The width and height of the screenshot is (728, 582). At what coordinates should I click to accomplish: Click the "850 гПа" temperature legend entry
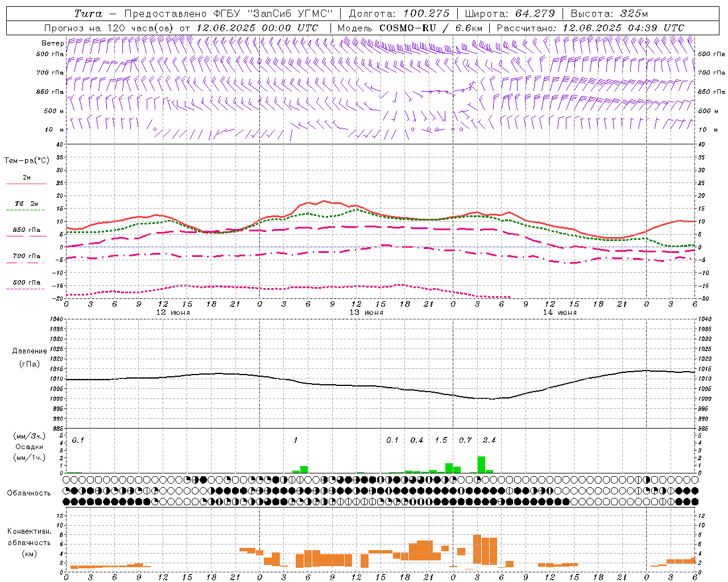pos(27,230)
